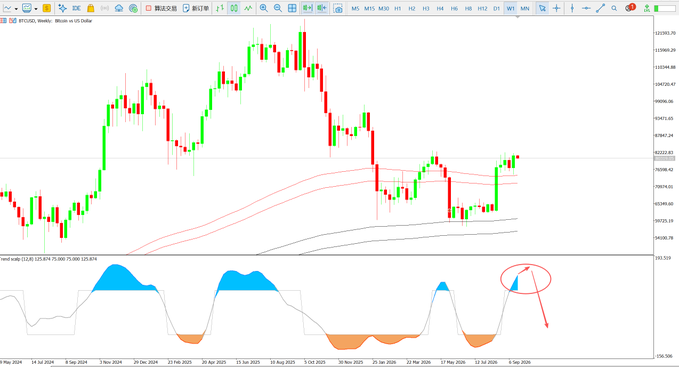
Task: Open the market shopping bag icon
Action: point(91,8)
